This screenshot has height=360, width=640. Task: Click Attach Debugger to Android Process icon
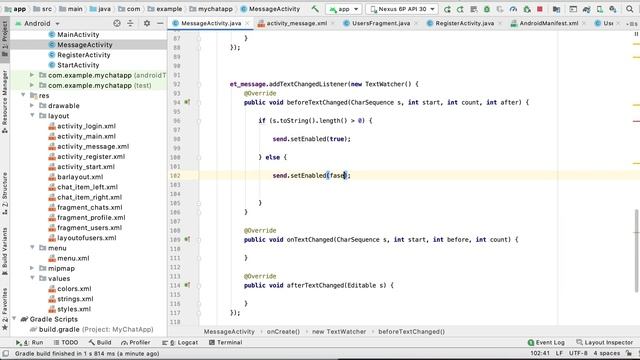click(x=527, y=9)
